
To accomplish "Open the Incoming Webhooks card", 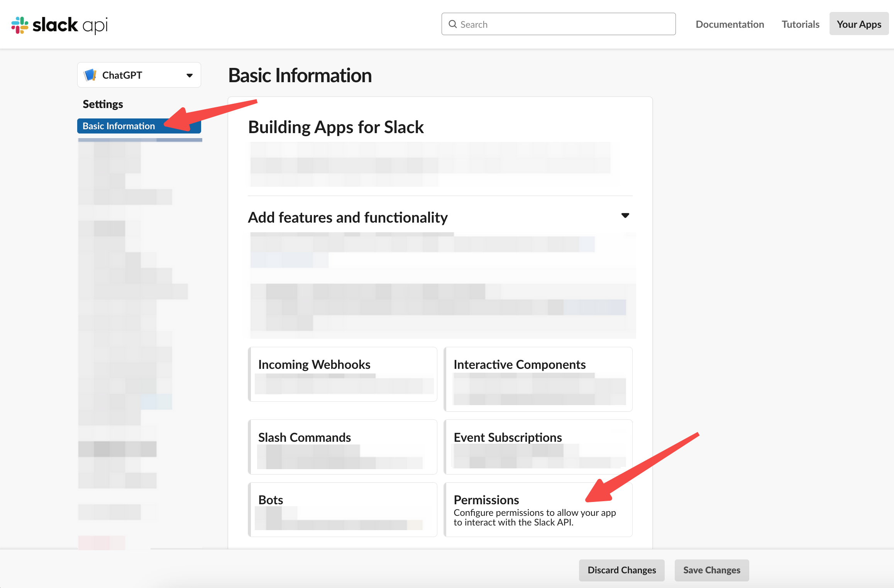I will (343, 374).
